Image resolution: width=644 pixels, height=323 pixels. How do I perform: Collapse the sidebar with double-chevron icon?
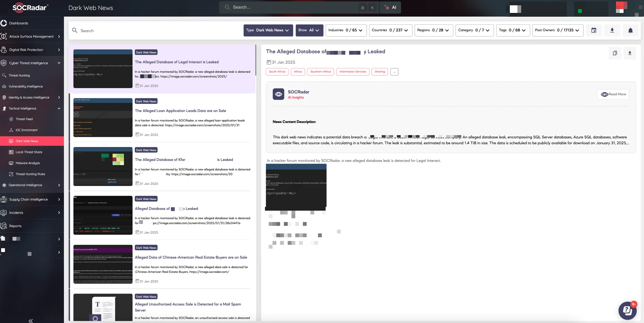31,320
